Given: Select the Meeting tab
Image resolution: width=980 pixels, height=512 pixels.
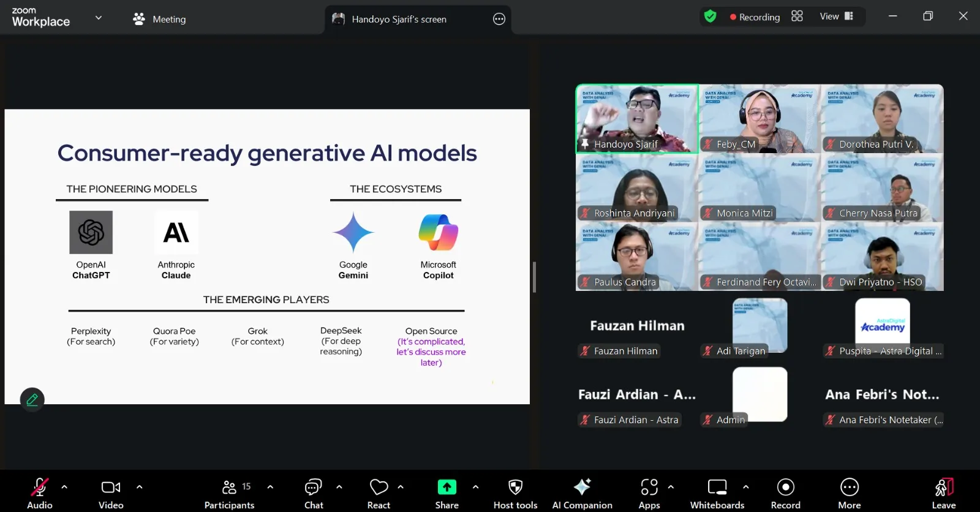Looking at the screenshot, I should click(159, 19).
